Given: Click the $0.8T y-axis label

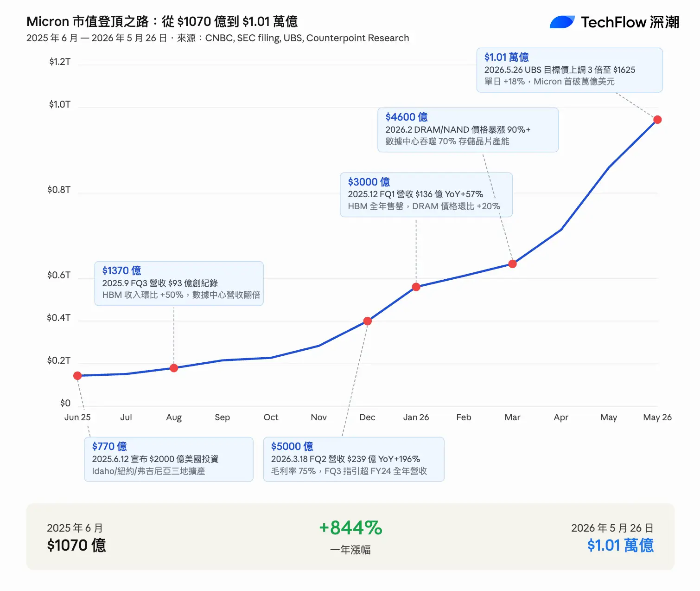Looking at the screenshot, I should [59, 190].
